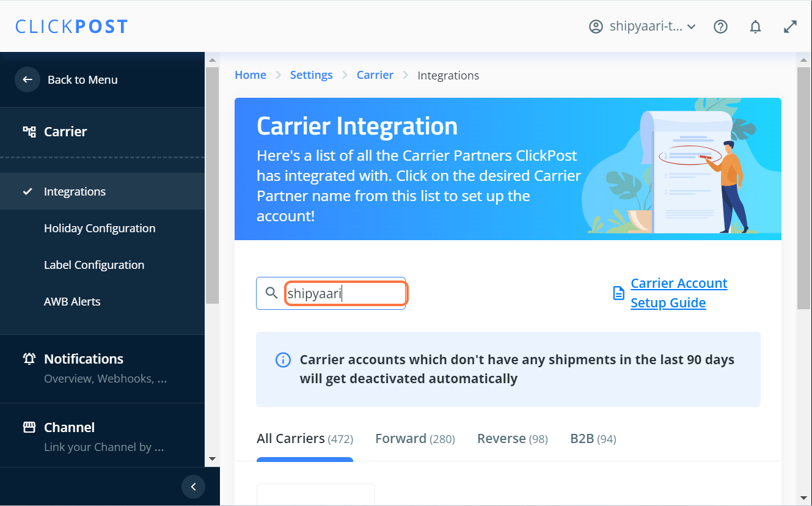Click the Carrier section hierarchy icon

[x=29, y=131]
